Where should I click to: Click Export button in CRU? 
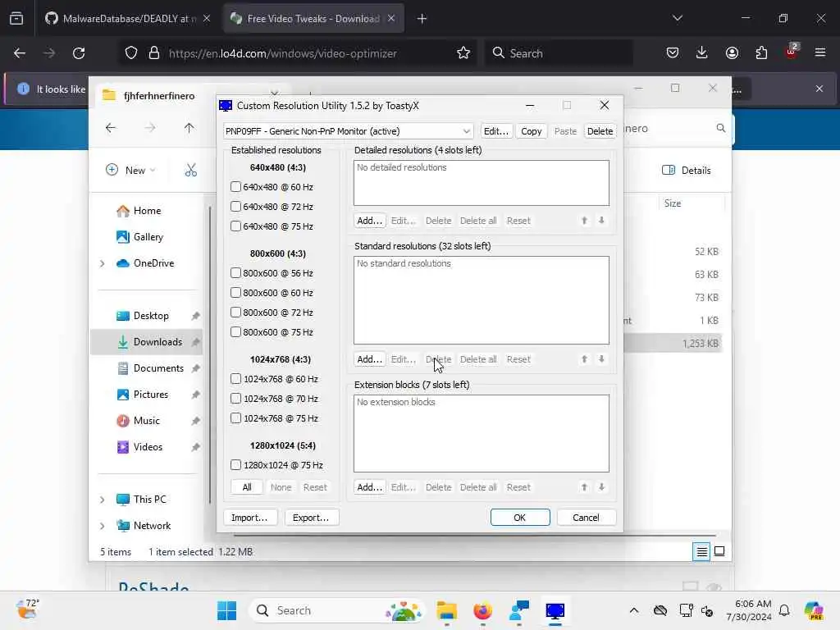click(311, 518)
